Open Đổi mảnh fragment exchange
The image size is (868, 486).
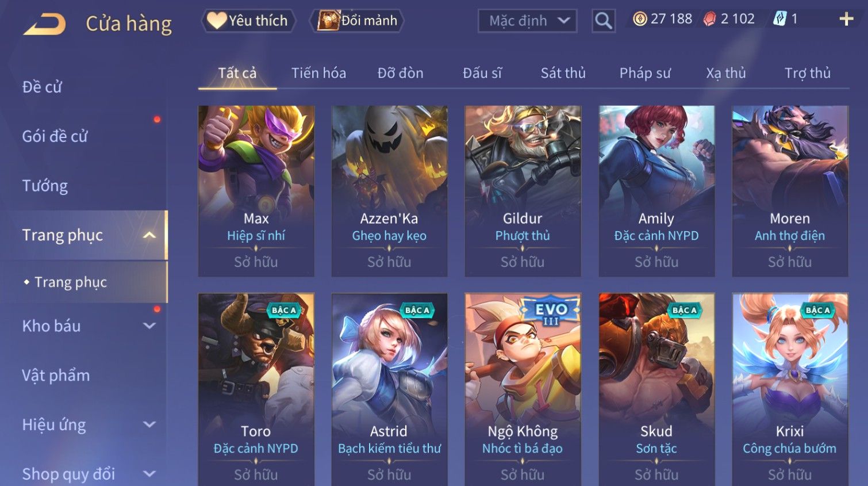tap(357, 21)
